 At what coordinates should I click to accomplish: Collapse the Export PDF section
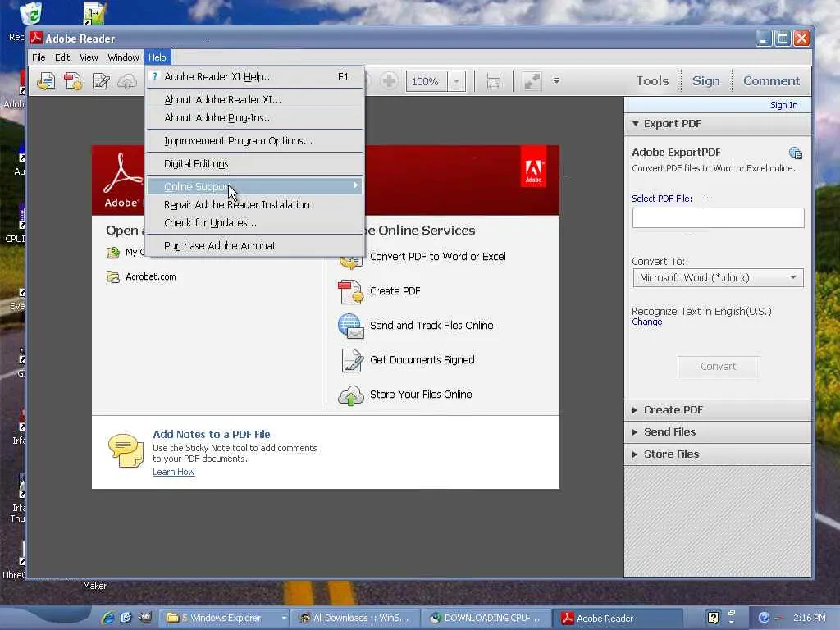click(x=718, y=124)
